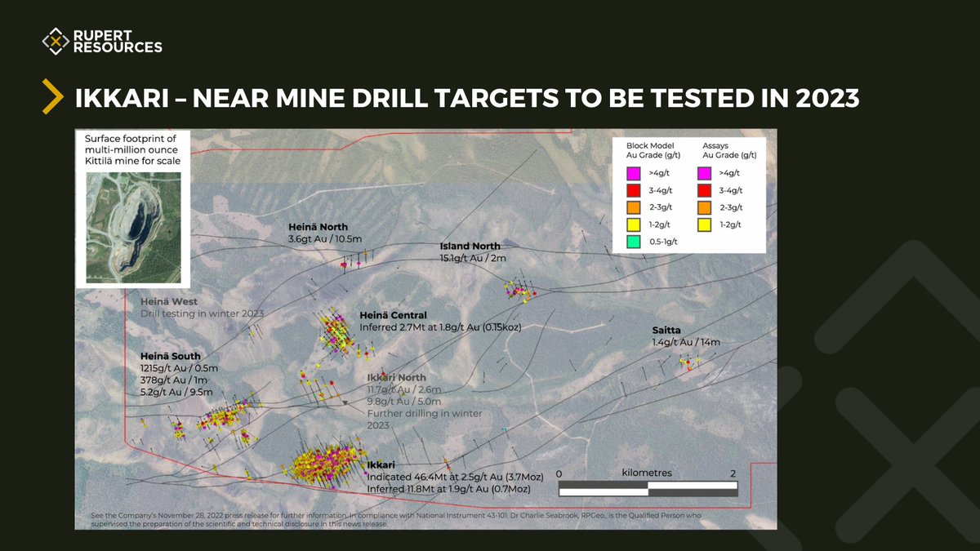Select the 'IKKARI – NEAR MINE DRILL TARGETS' title

467,98
